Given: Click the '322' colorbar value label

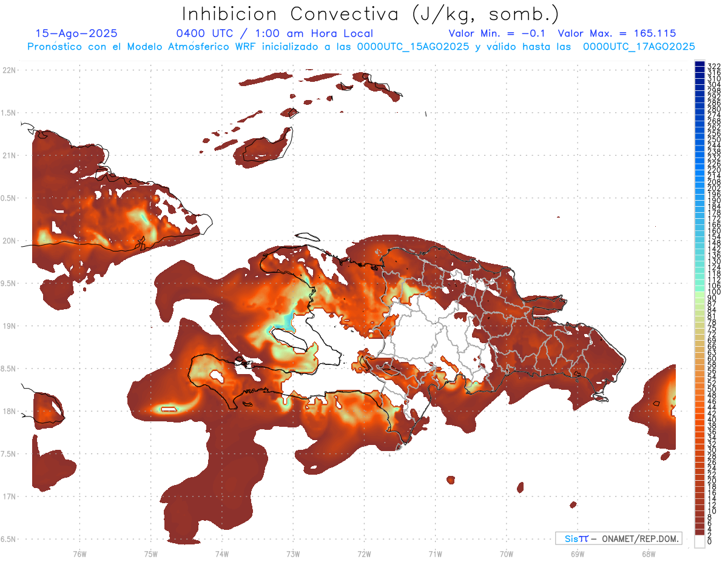Looking at the screenshot, I should 714,66.
